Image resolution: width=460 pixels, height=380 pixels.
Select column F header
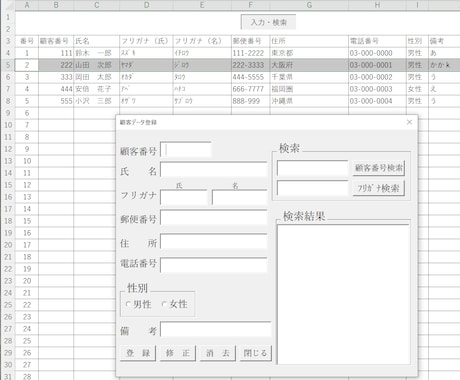pos(251,5)
